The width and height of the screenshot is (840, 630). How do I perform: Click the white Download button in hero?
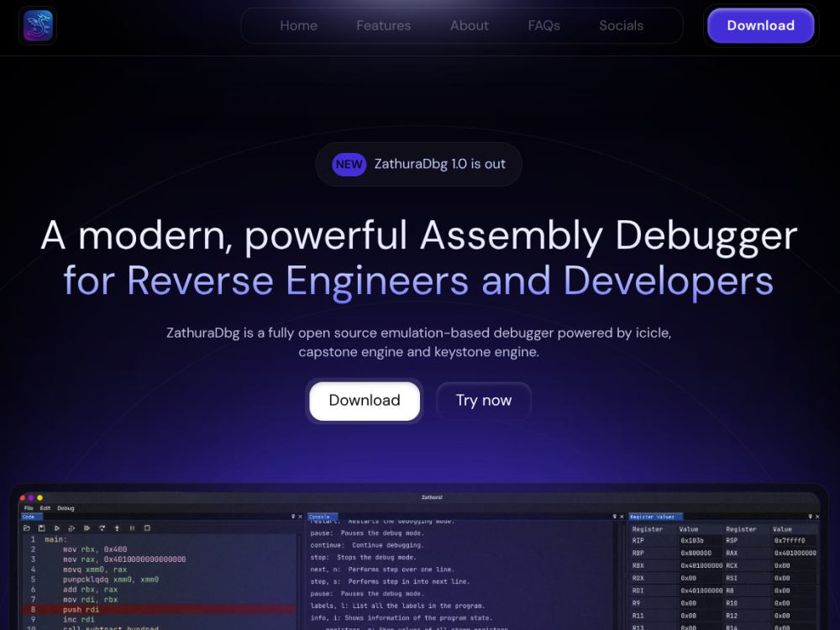click(x=365, y=401)
